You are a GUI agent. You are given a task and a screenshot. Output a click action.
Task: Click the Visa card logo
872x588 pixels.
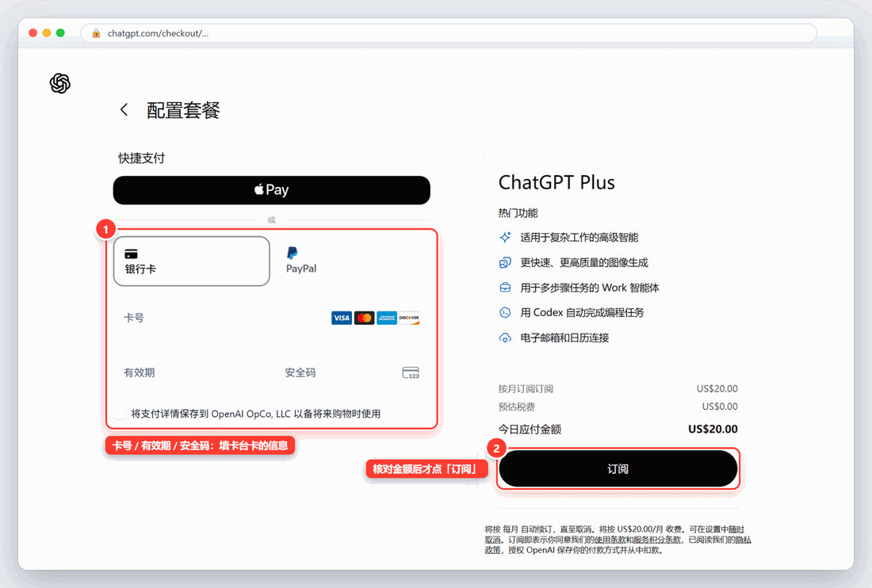click(x=342, y=318)
